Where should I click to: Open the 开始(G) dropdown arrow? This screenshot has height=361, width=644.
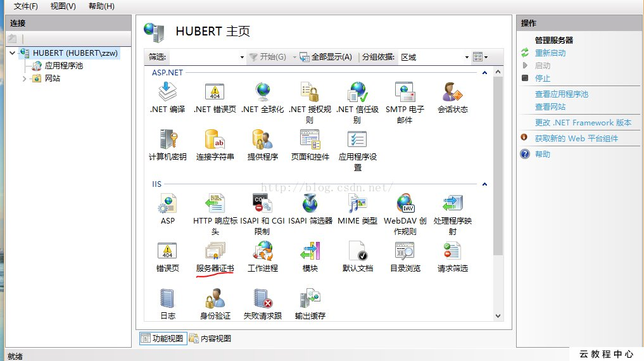(294, 57)
